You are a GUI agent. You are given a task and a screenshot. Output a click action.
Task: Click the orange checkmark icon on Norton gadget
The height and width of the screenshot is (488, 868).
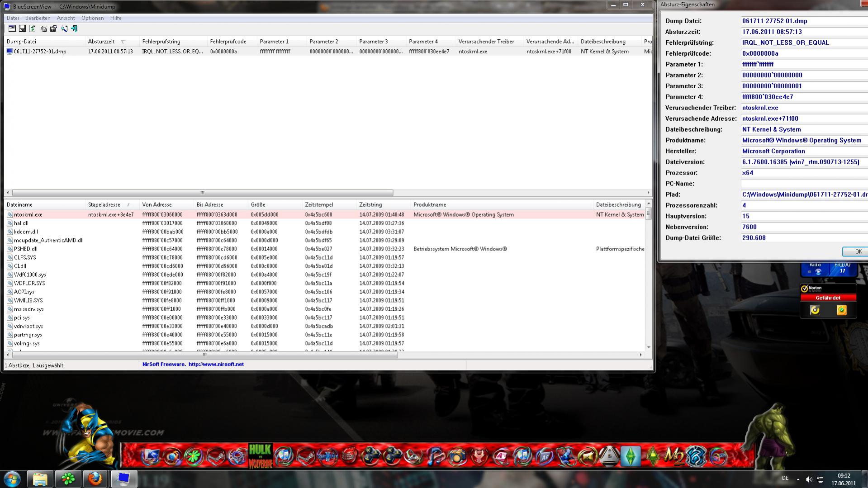click(x=841, y=310)
